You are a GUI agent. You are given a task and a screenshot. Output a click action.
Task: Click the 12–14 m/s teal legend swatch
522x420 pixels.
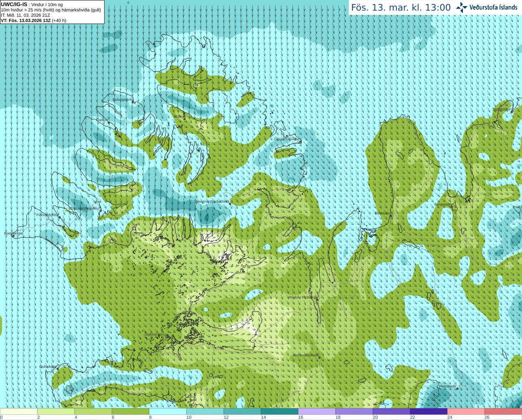point(242,411)
